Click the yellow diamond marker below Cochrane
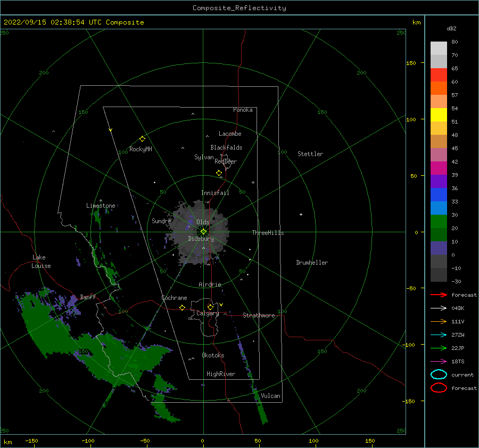This screenshot has height=448, width=479. pos(182,307)
